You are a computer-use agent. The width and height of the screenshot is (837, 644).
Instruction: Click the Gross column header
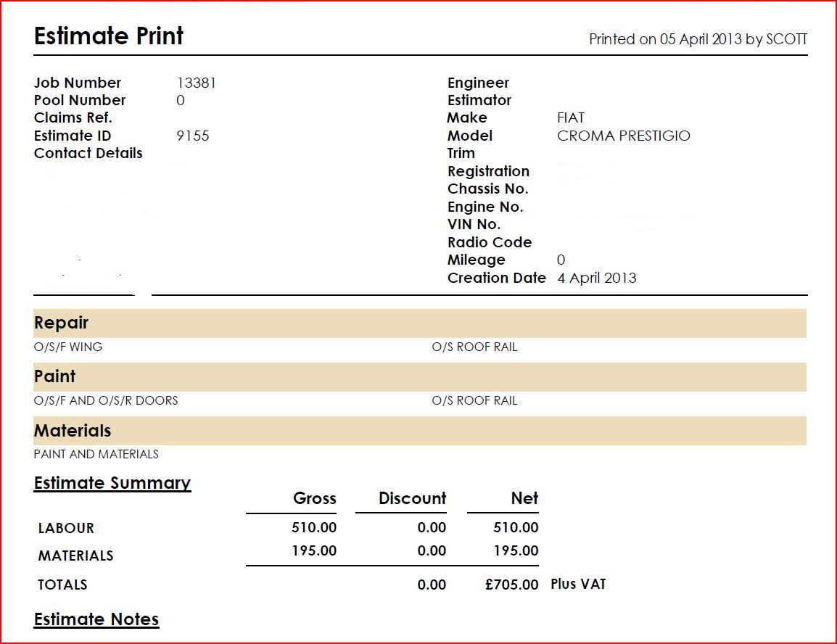tap(314, 498)
